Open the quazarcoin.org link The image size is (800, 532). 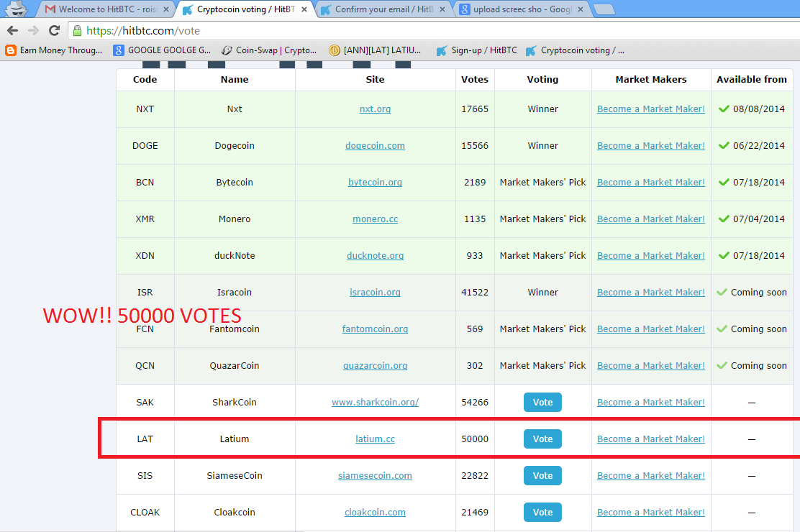(375, 366)
